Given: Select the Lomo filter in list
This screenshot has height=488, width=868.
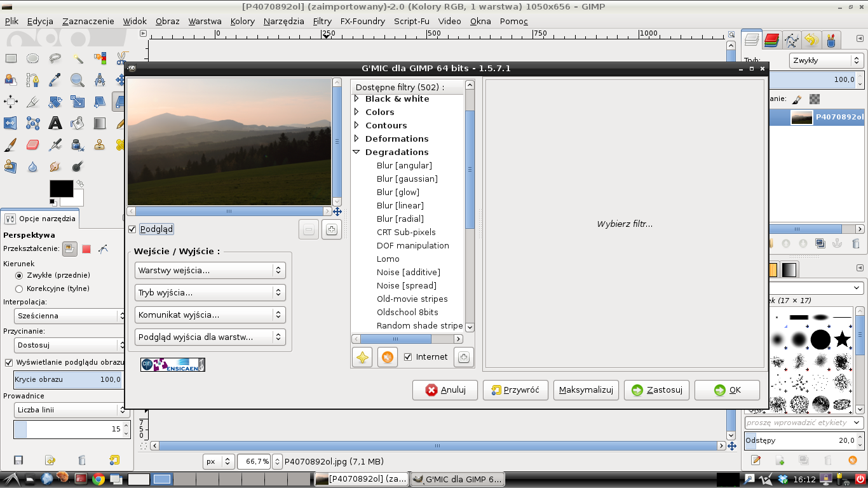Looking at the screenshot, I should (388, 259).
